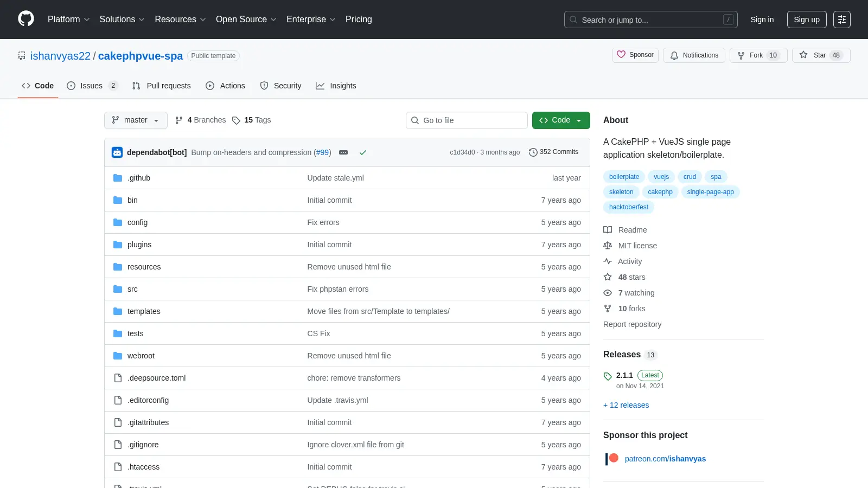Click the Star button's star icon

pyautogui.click(x=803, y=55)
